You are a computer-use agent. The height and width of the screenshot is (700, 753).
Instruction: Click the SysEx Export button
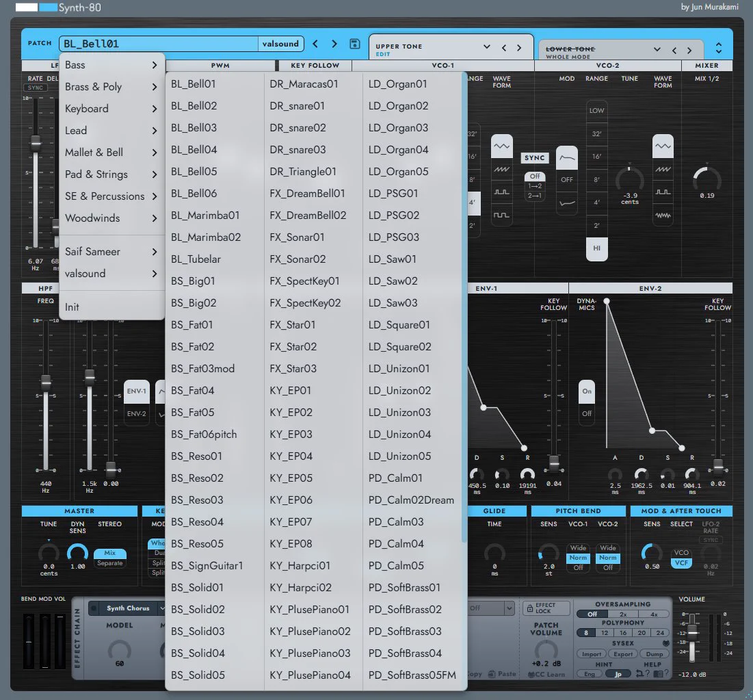point(623,654)
